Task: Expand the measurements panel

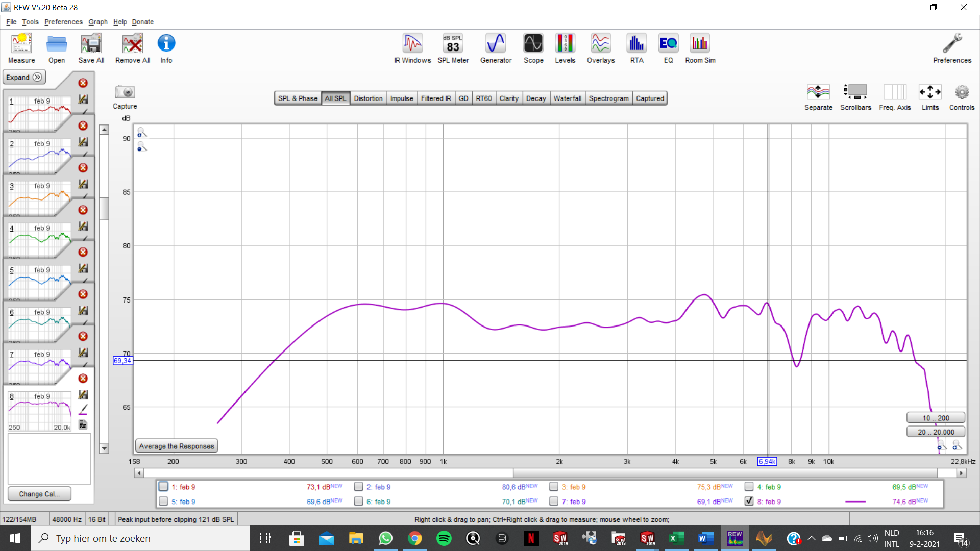Action: pyautogui.click(x=24, y=77)
